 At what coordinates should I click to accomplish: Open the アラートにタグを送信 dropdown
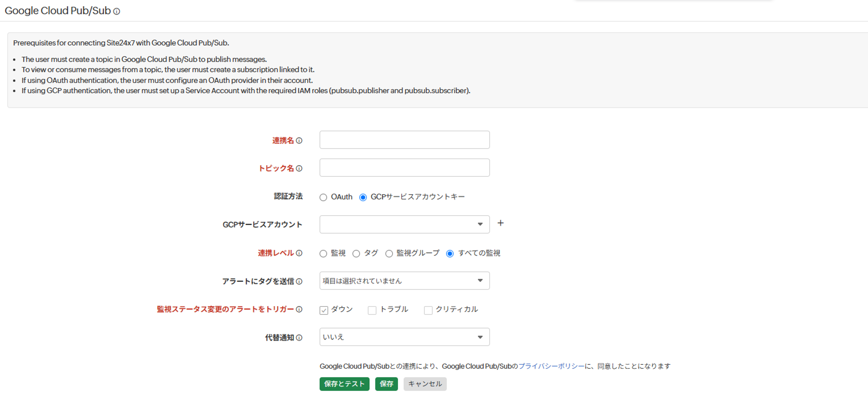404,281
